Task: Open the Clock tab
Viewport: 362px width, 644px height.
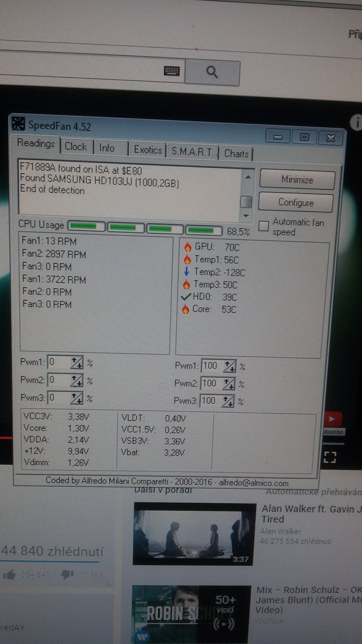Action: coord(76,147)
